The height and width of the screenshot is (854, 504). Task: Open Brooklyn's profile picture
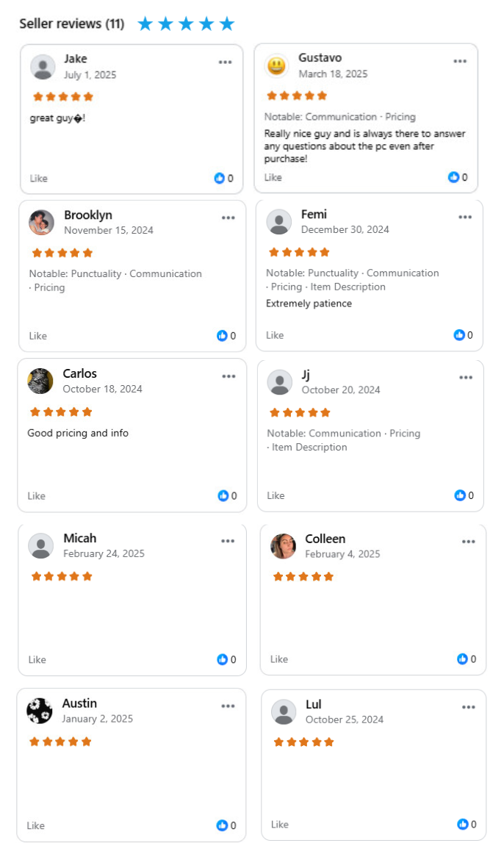point(41,222)
